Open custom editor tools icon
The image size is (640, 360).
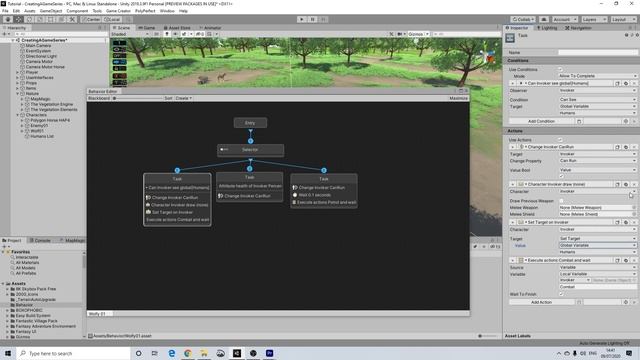pyautogui.click(x=72, y=19)
